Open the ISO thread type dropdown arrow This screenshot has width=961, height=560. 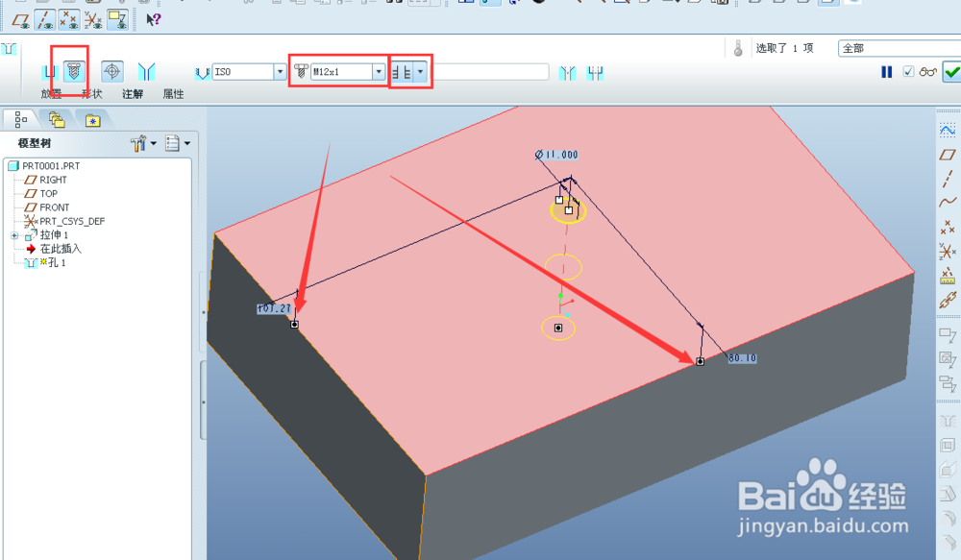[280, 72]
